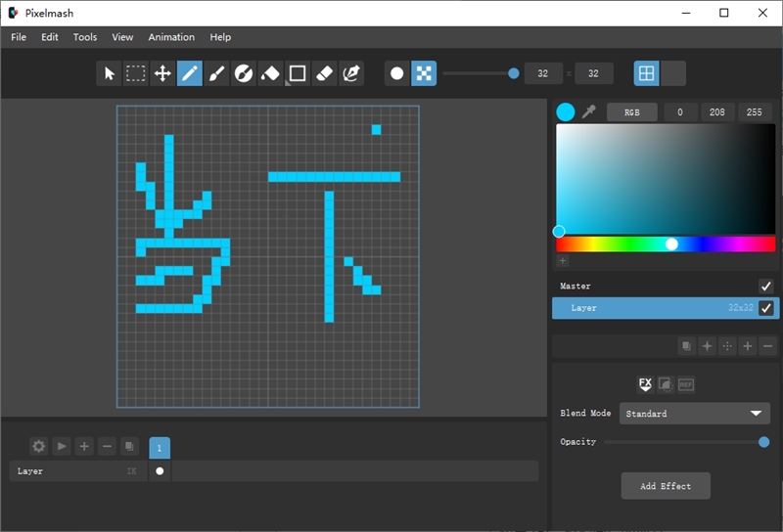
Task: Toggle the Layer visibility checkbox
Action: click(765, 308)
